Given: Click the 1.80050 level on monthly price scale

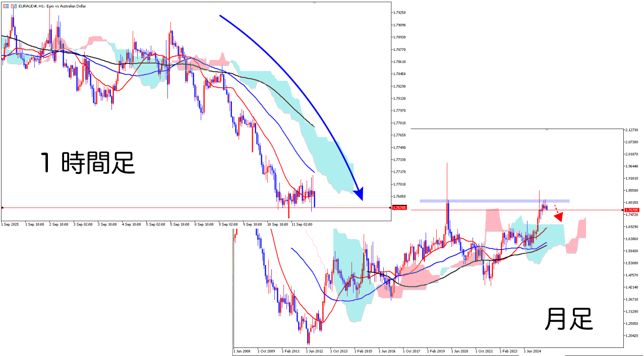Looking at the screenshot, I should coord(632,203).
